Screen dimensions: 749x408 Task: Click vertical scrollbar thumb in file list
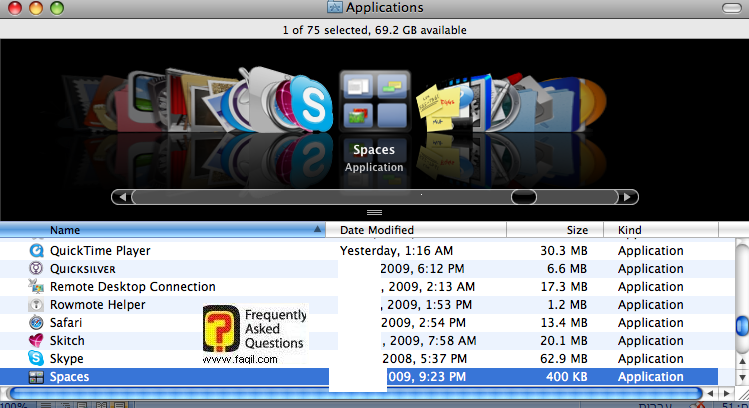coord(742,326)
